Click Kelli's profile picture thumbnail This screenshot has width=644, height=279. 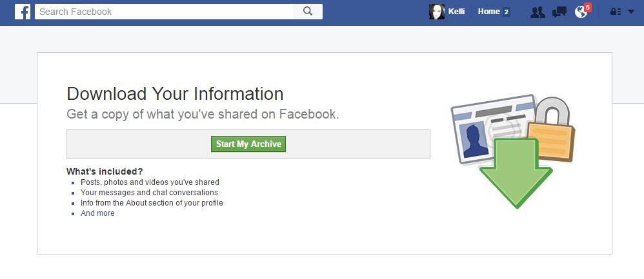click(437, 12)
